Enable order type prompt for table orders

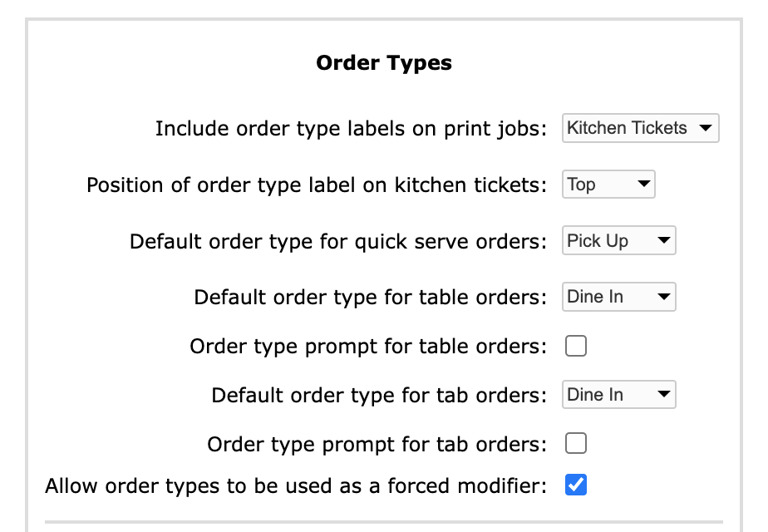pos(574,346)
